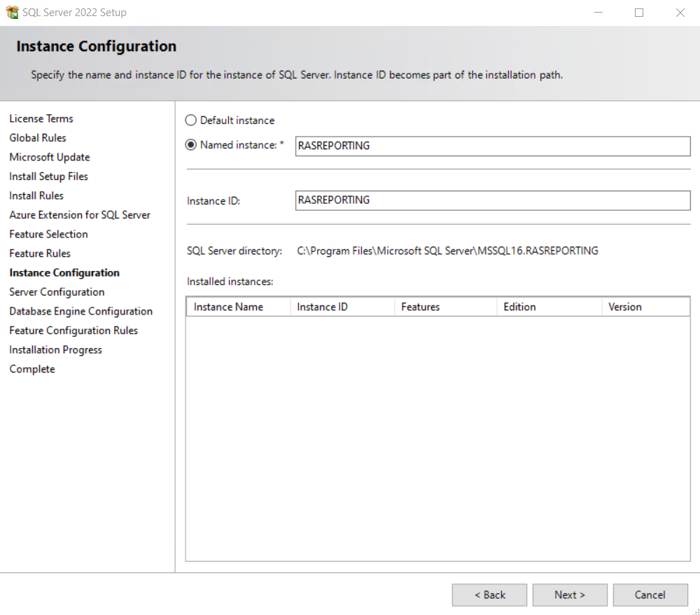Viewport: 700px width, 615px height.
Task: Select the Default instance radio button
Action: click(191, 120)
